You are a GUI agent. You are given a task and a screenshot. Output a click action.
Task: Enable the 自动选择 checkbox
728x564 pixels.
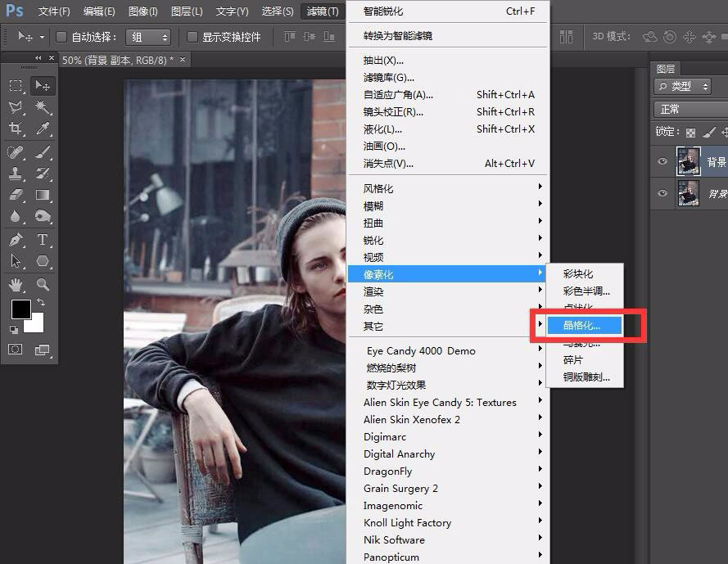[x=61, y=36]
